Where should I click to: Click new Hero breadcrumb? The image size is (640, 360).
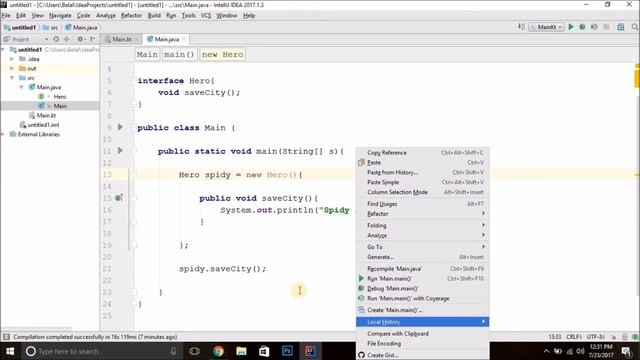[x=222, y=54]
